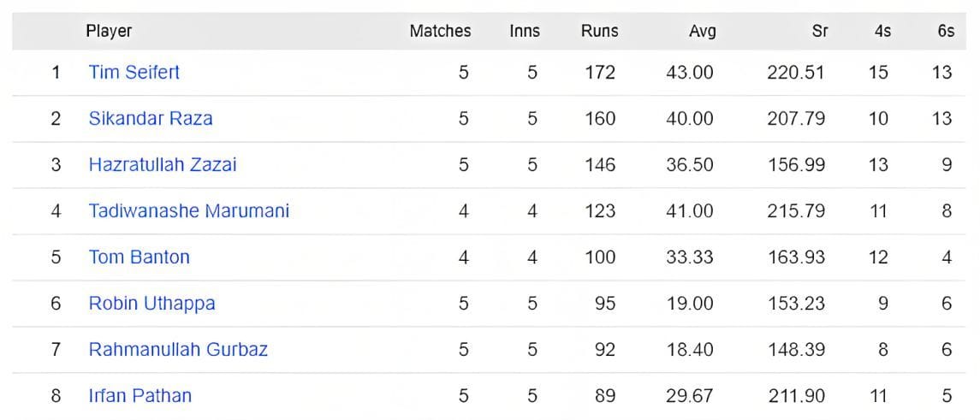Click the Sikandar Raza player link

(x=150, y=119)
